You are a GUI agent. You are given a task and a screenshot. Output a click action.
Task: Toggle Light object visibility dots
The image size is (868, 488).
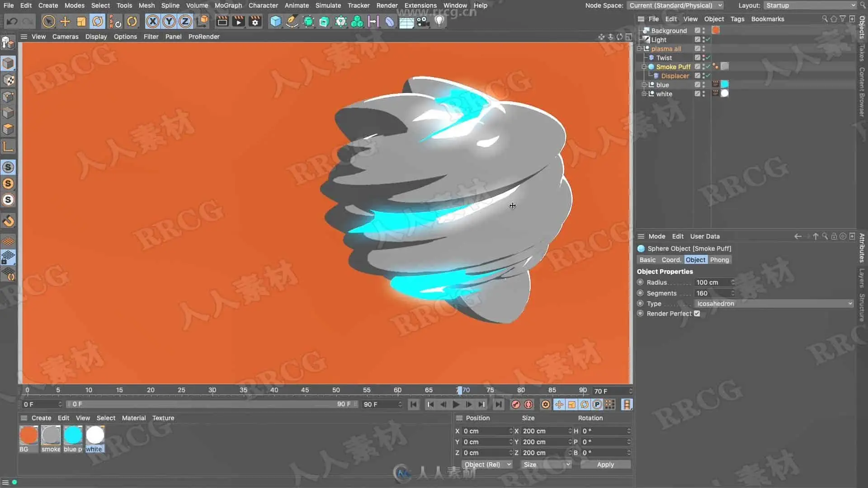(x=703, y=40)
